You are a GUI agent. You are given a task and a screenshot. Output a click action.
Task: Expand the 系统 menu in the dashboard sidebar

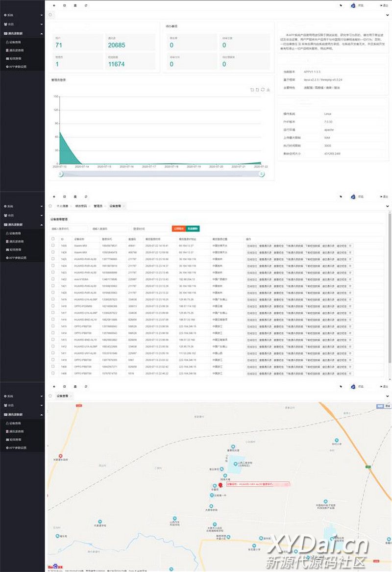pyautogui.click(x=22, y=15)
